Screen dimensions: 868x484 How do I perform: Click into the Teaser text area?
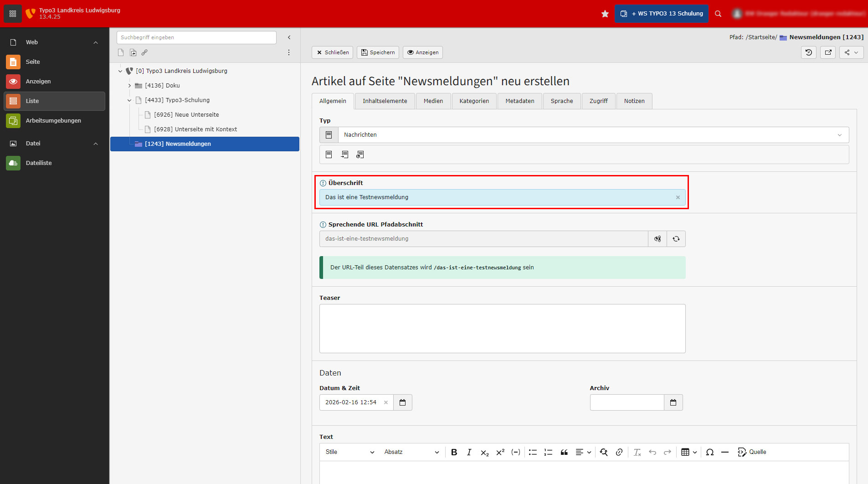click(502, 329)
